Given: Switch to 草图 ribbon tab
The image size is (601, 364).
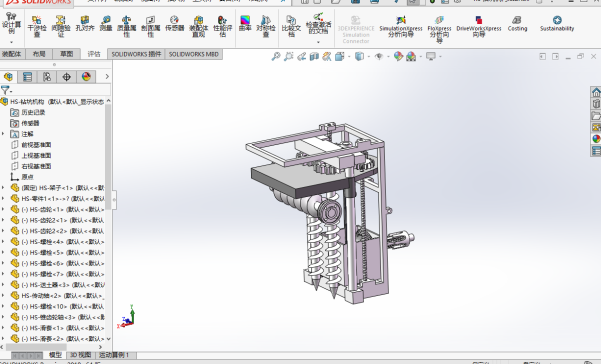Looking at the screenshot, I should (66, 54).
